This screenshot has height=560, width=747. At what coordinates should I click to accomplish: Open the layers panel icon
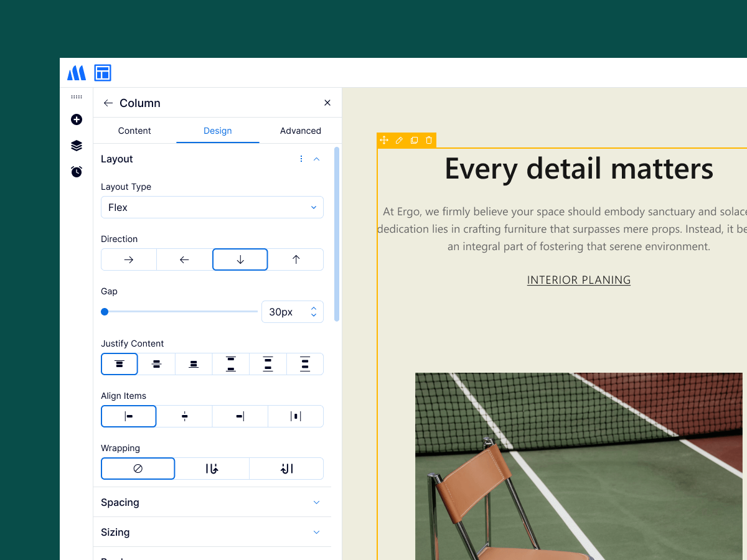tap(77, 146)
